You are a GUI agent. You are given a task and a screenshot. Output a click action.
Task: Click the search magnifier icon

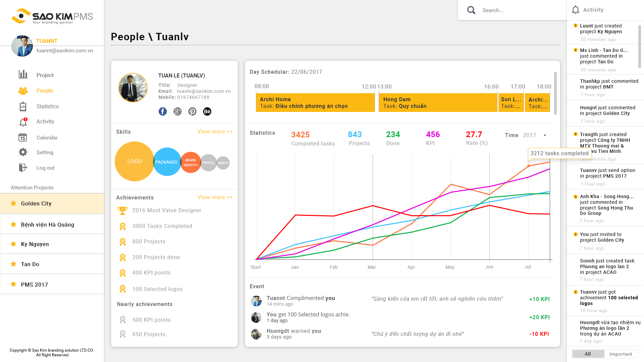471,10
